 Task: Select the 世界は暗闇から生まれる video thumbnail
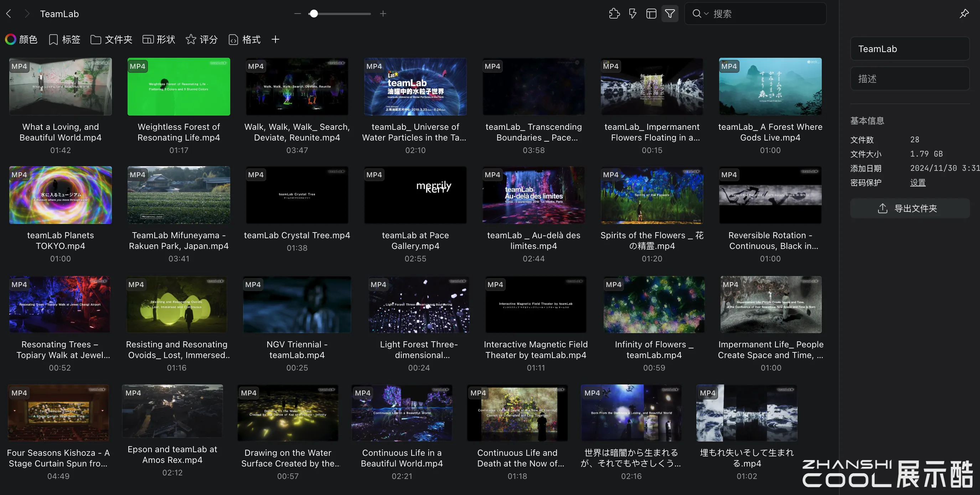point(631,413)
